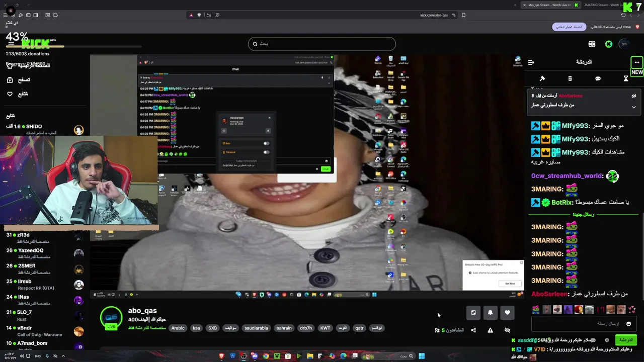Click the KICK film icon in header
The width and height of the screenshot is (644, 362).
click(592, 44)
